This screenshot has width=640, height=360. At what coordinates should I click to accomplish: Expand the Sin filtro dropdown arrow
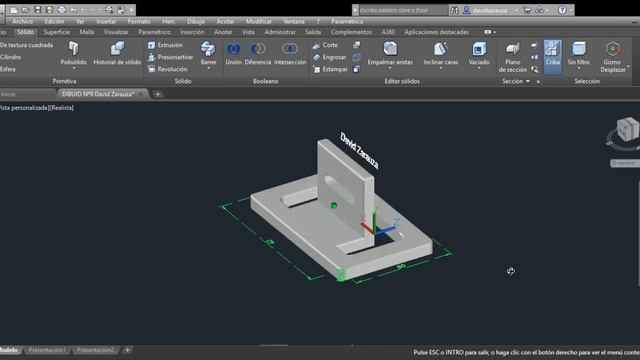tap(579, 68)
